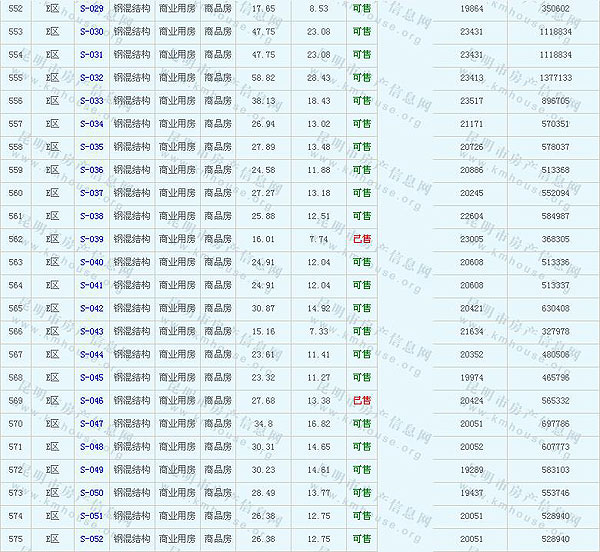Viewport: 600px width, 552px height.
Task: Click the S-049 unit link
Action: [91, 470]
